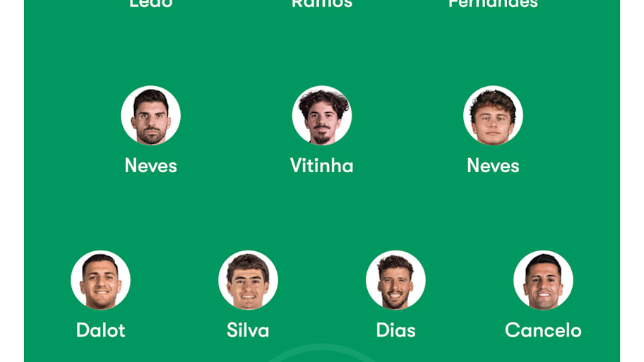Open the Silva name label
The height and width of the screenshot is (362, 644).
248,330
